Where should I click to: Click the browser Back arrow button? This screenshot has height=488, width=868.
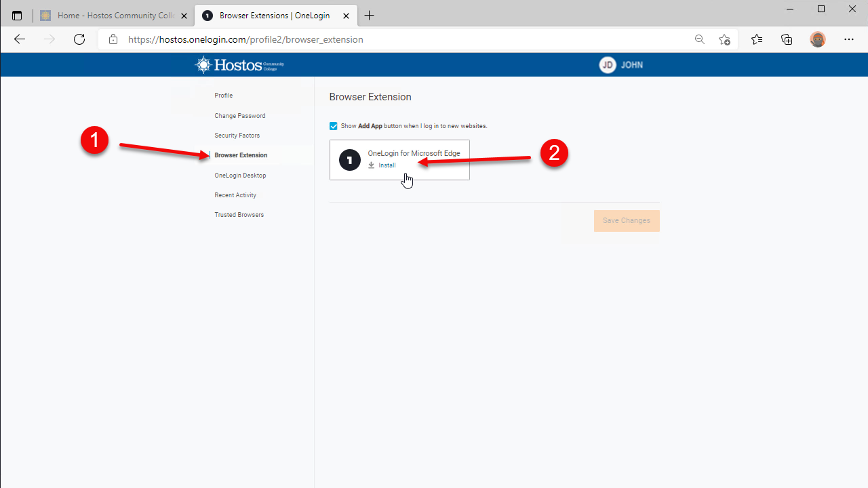(x=20, y=39)
